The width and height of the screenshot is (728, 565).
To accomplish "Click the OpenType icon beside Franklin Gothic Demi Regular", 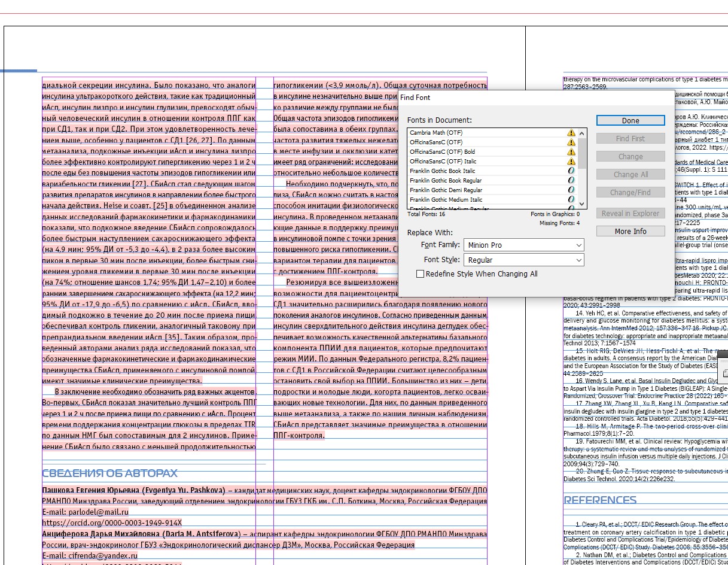I will click(x=571, y=190).
